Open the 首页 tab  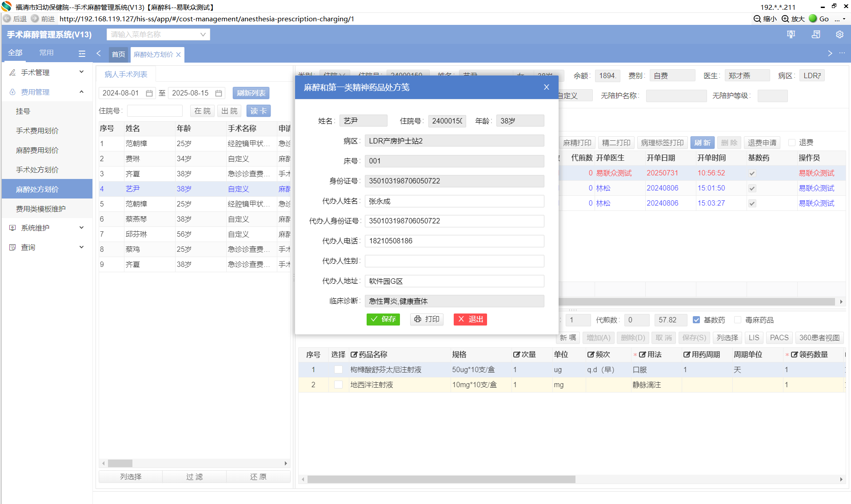coord(118,54)
